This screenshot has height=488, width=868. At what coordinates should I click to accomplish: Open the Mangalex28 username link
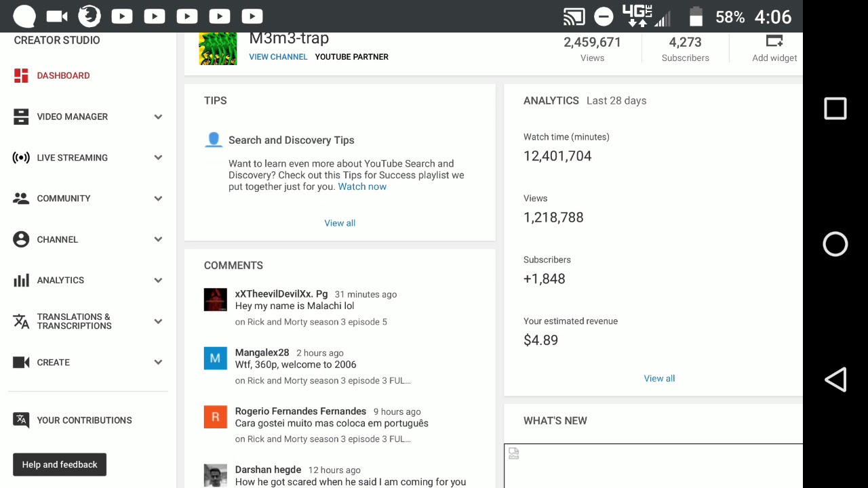click(x=262, y=352)
